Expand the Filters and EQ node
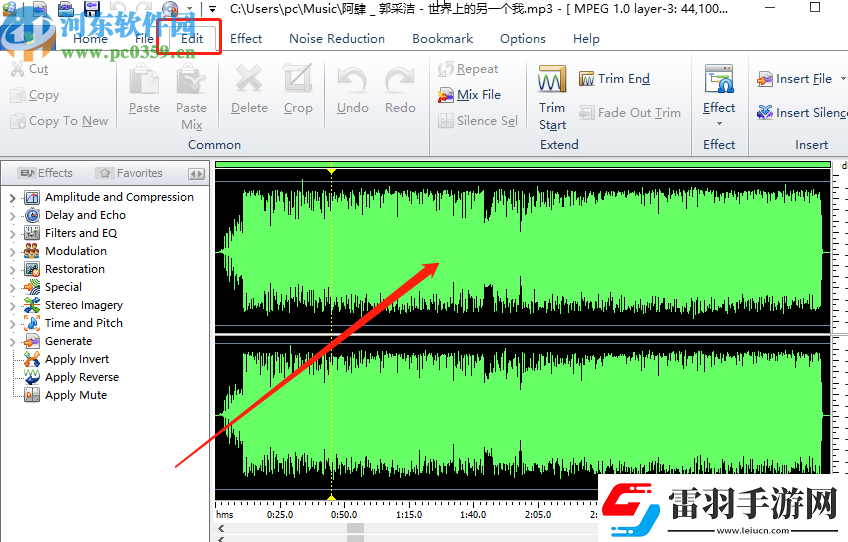The width and height of the screenshot is (848, 542). (13, 234)
